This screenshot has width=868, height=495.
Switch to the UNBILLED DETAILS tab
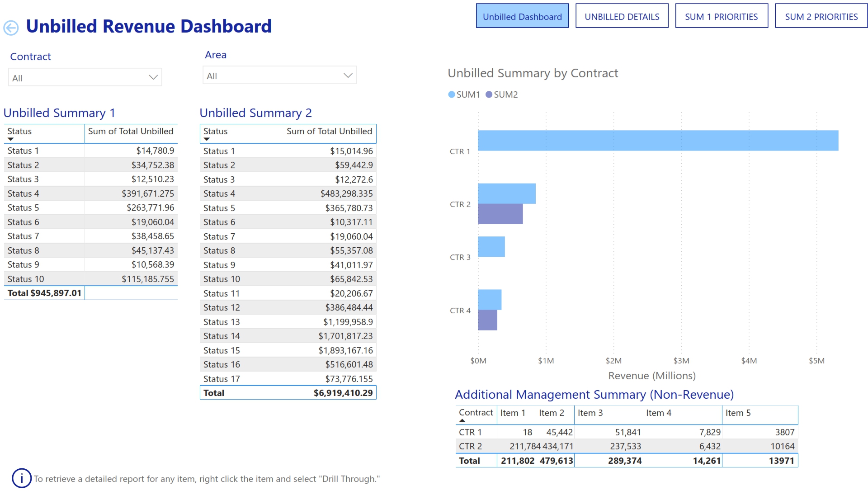[622, 16]
